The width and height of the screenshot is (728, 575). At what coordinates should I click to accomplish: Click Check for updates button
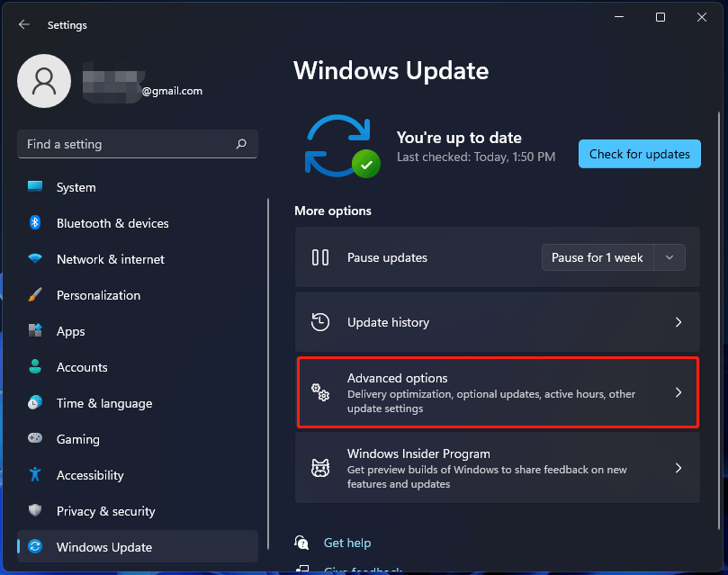click(639, 154)
